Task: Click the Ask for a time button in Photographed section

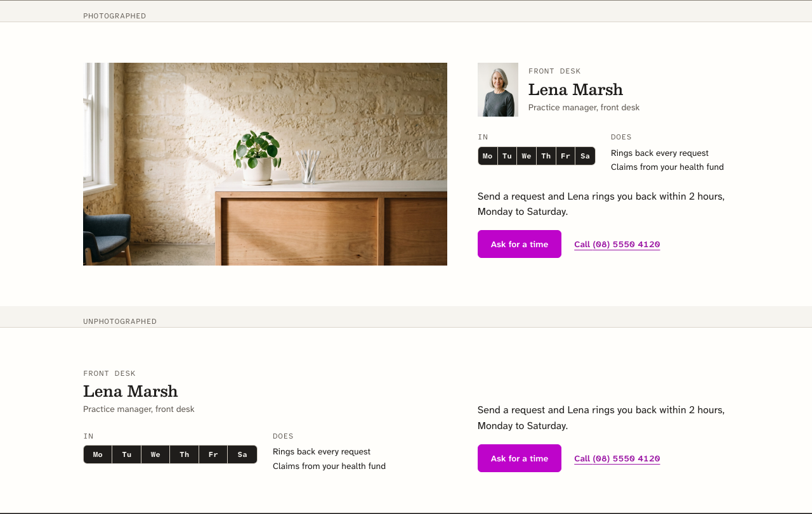Action: [520, 244]
